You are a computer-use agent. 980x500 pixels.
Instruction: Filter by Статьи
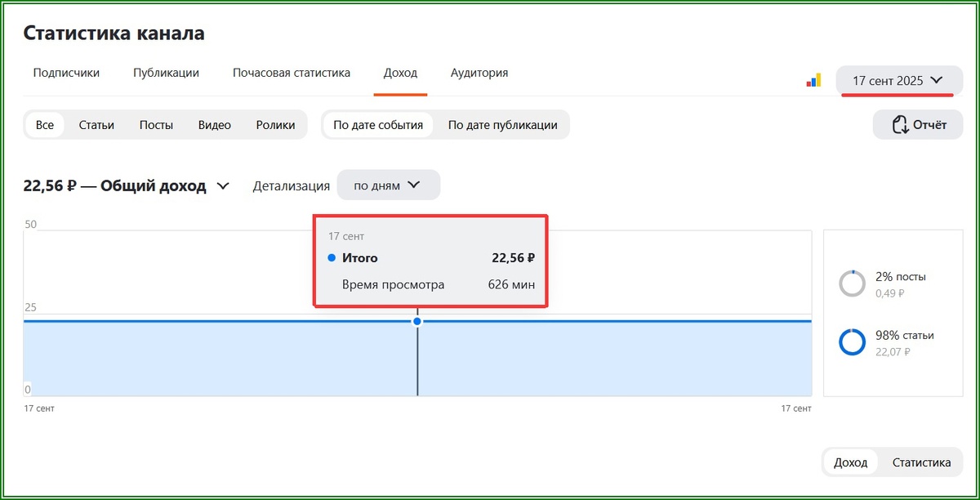tap(96, 125)
